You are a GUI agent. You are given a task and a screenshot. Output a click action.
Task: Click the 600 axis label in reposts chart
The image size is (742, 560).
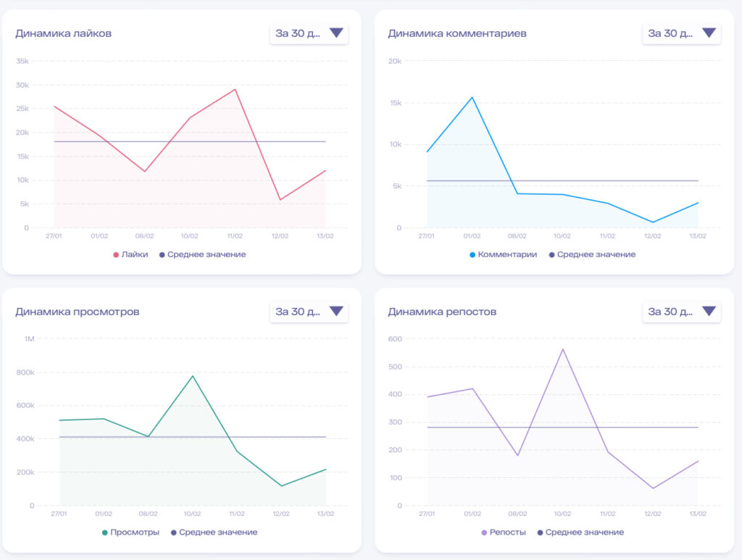click(395, 338)
